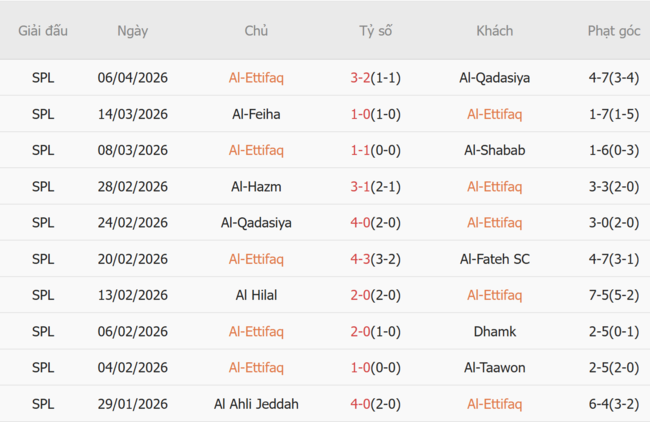Click the Al-Feiha home team link
This screenshot has width=650, height=422.
click(256, 114)
